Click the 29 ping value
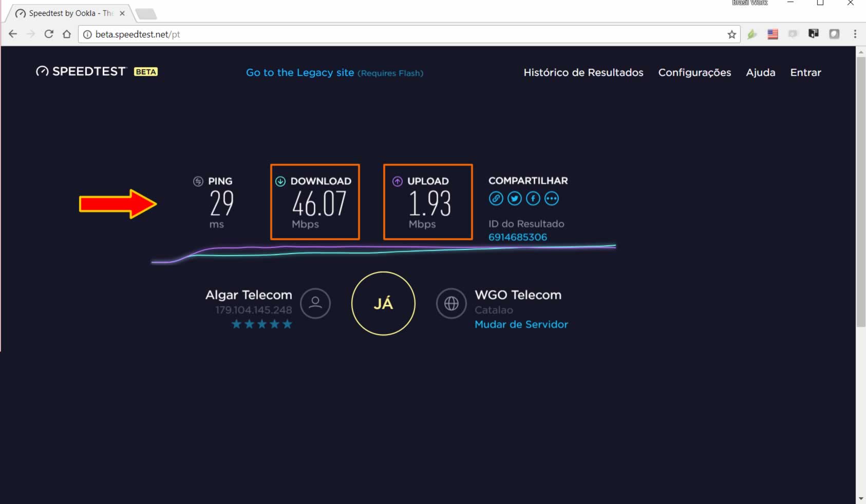 tap(222, 203)
